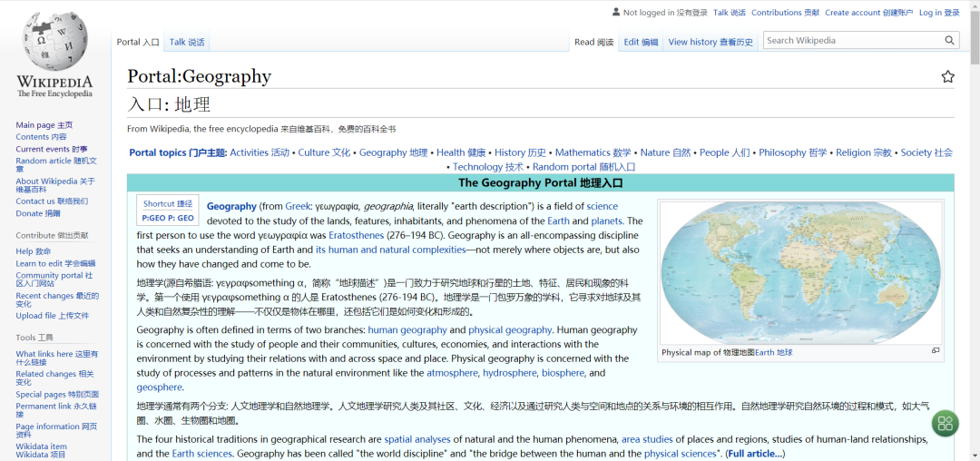The height and width of the screenshot is (461, 980).
Task: Click the green floating apps button
Action: tap(945, 423)
